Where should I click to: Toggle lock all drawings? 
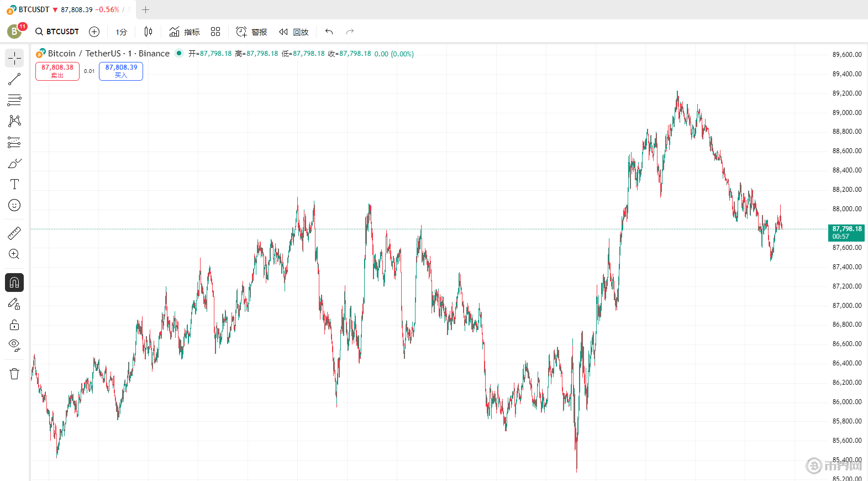pyautogui.click(x=14, y=325)
